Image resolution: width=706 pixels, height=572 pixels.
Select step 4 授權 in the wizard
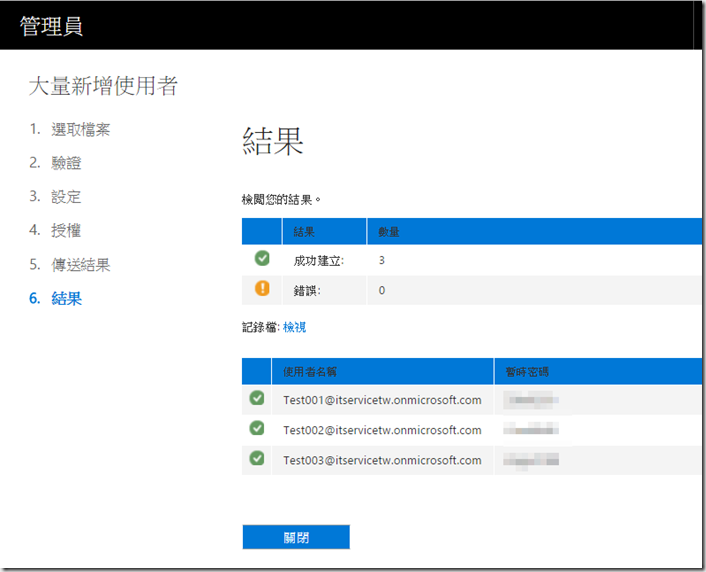coord(66,231)
